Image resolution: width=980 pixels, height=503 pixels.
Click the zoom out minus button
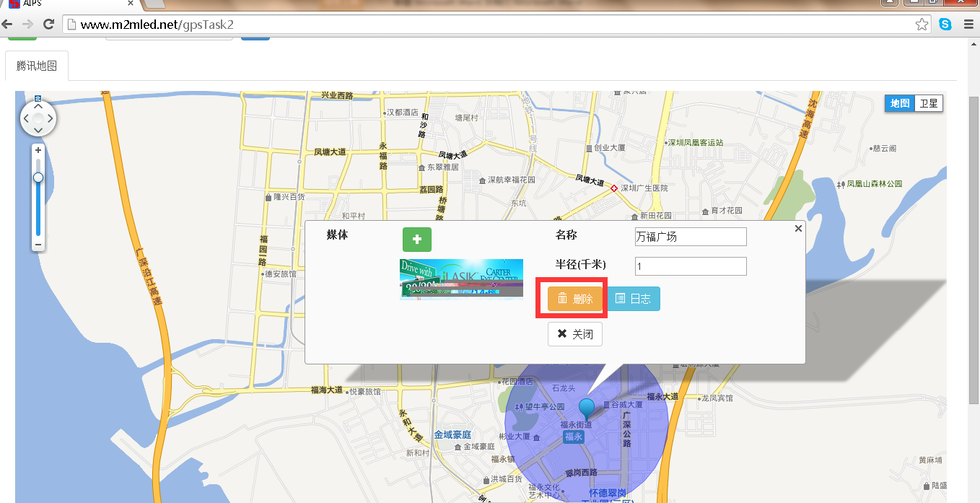[38, 245]
